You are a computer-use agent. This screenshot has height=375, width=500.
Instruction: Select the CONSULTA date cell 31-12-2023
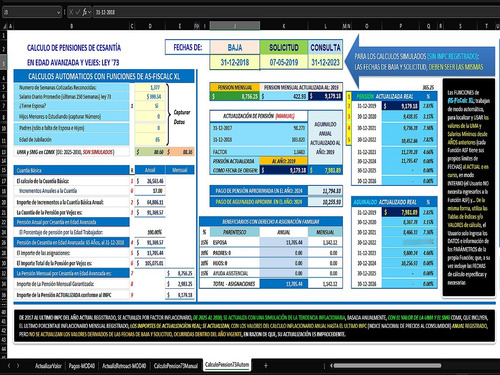click(x=325, y=62)
